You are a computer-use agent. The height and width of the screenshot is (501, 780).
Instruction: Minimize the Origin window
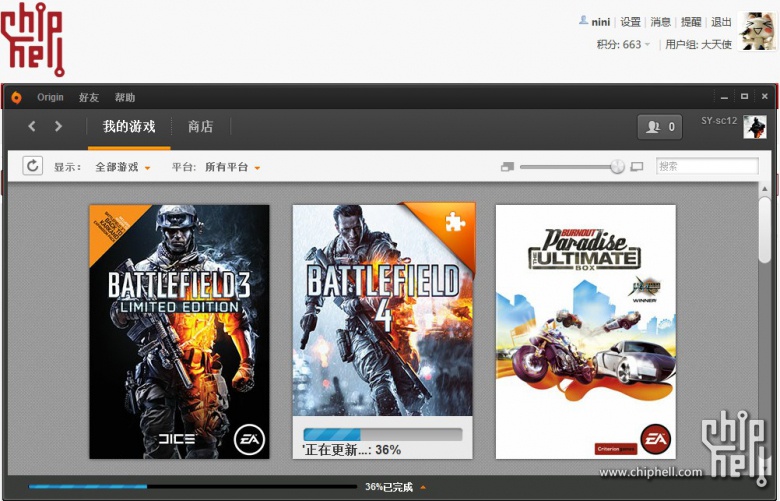click(724, 97)
